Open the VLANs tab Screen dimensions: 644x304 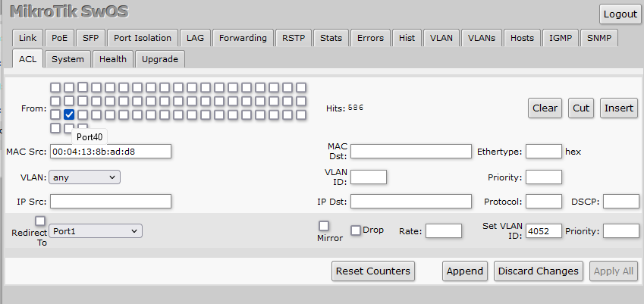click(x=482, y=38)
